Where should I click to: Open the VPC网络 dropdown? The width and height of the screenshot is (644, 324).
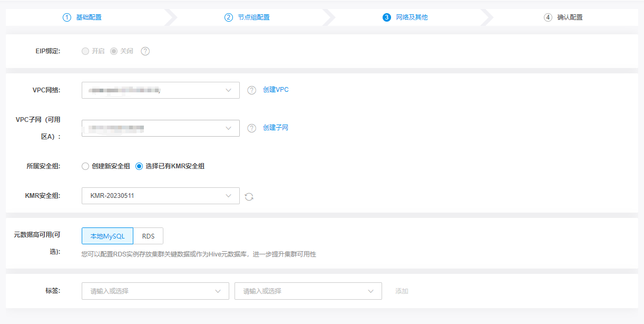coord(160,90)
